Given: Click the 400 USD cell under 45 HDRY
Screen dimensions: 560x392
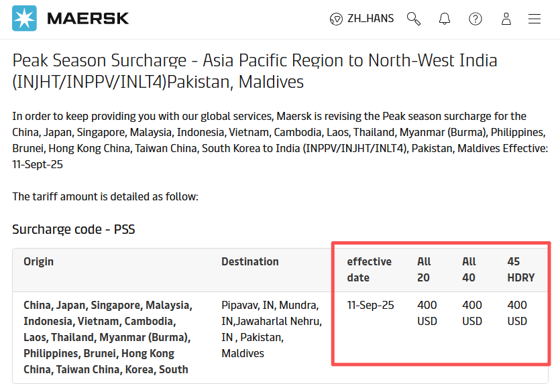Looking at the screenshot, I should pos(517,313).
